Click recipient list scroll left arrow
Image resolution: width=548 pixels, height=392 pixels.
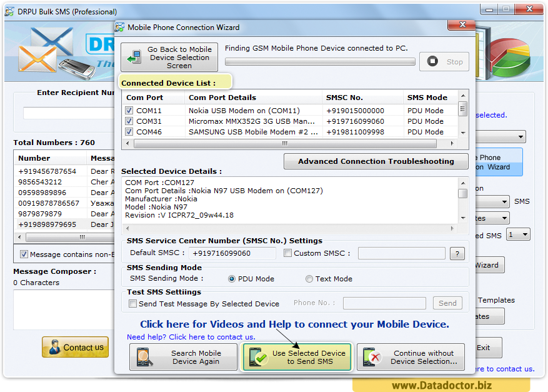[19, 237]
